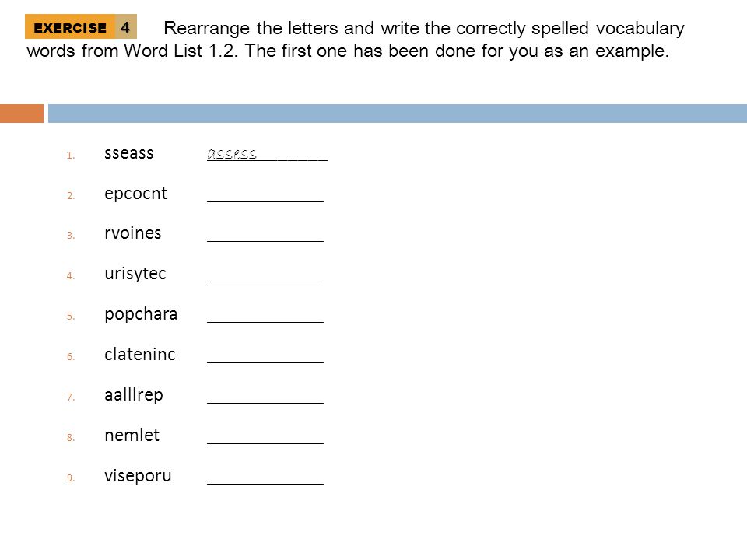Select the scrambled word 'nemlet'
The height and width of the screenshot is (560, 747).
pos(132,436)
